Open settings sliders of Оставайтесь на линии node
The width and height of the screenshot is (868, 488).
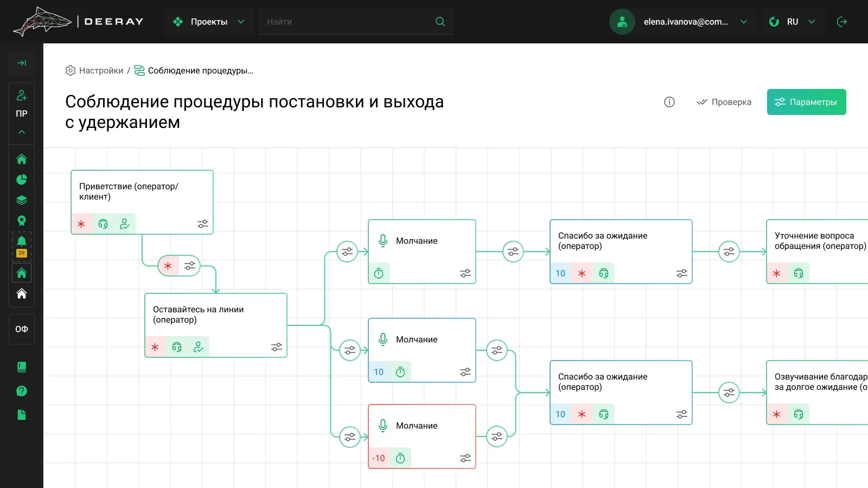click(x=277, y=347)
